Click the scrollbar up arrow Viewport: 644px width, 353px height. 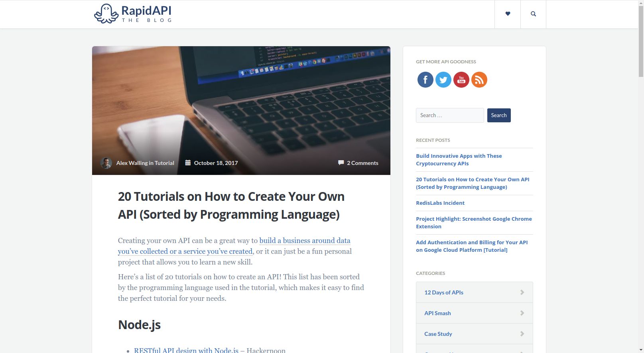641,3
